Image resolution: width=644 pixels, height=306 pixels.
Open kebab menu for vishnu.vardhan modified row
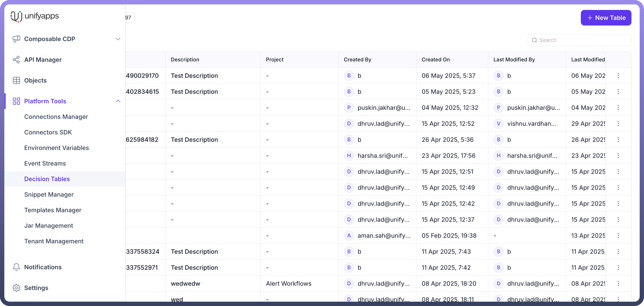618,124
